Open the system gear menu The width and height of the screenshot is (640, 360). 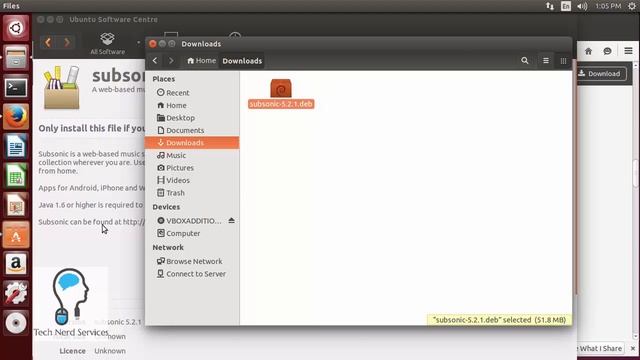pyautogui.click(x=632, y=6)
